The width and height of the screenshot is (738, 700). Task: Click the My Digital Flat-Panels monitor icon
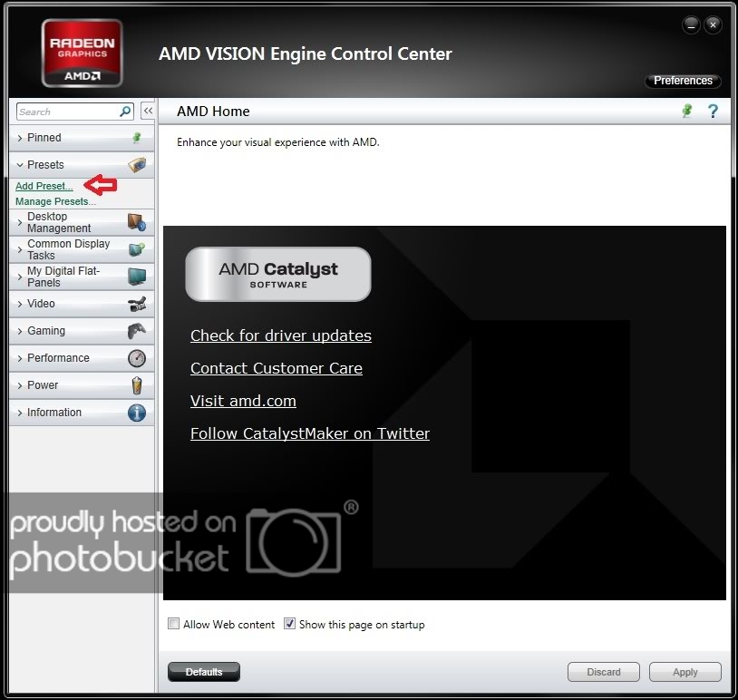(x=137, y=277)
